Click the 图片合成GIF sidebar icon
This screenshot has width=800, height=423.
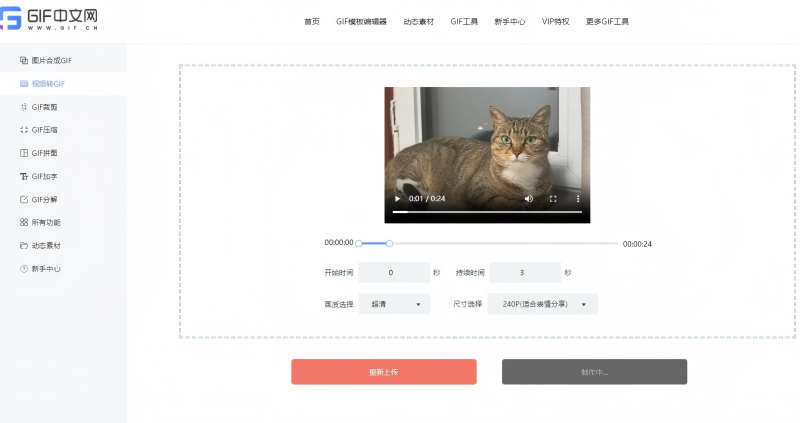click(x=23, y=60)
